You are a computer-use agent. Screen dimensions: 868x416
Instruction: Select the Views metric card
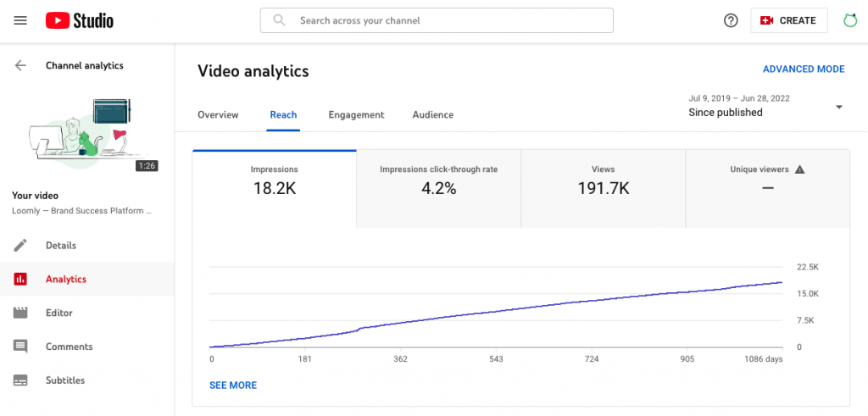[603, 188]
